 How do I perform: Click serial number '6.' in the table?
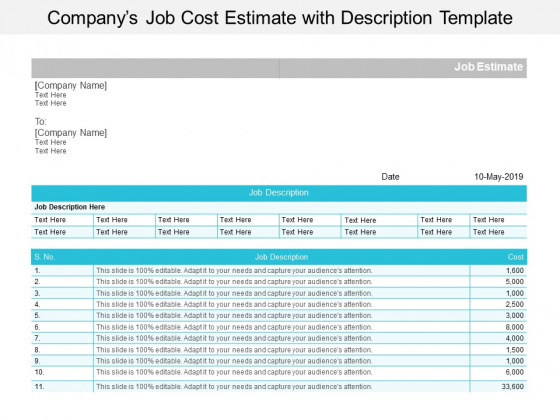point(38,327)
